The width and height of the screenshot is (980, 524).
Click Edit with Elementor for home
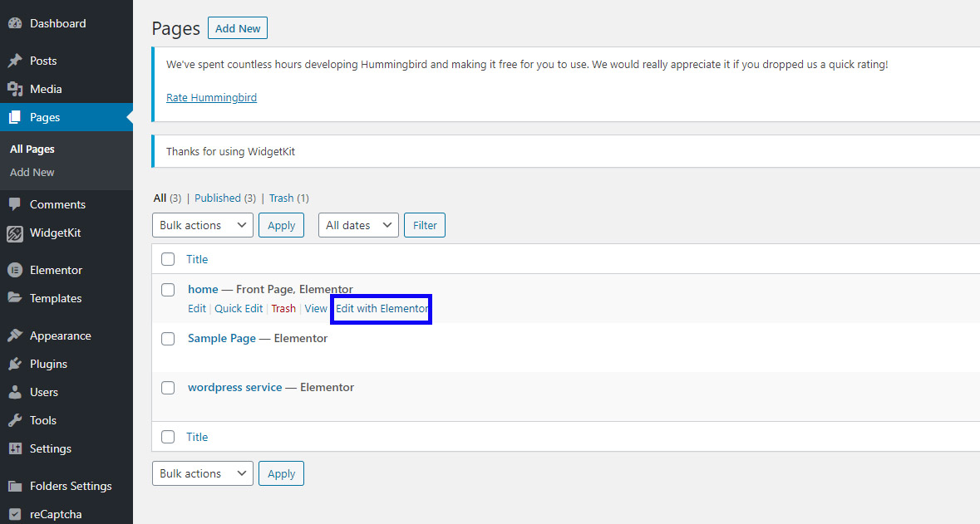point(382,309)
